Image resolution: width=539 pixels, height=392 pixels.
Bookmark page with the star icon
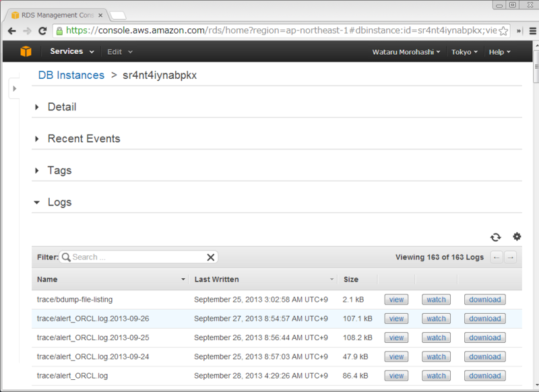point(503,31)
